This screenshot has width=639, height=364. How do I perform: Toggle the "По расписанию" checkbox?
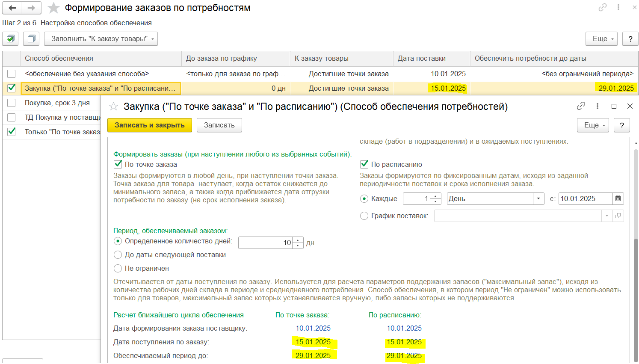(364, 164)
